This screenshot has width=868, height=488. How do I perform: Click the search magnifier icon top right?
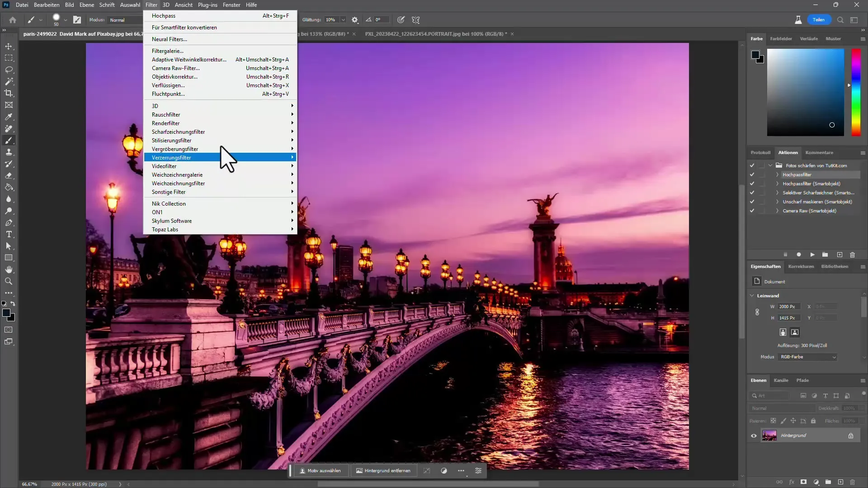tap(840, 20)
